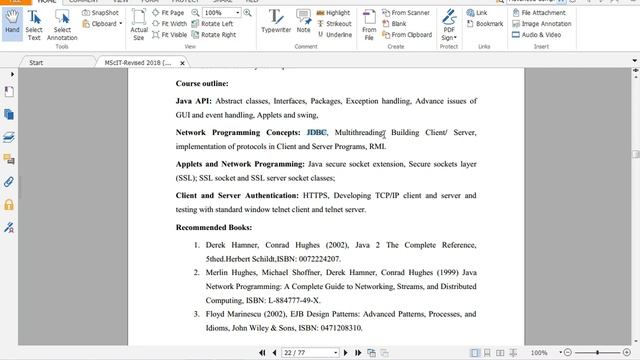Go to the previous page

tap(274, 353)
